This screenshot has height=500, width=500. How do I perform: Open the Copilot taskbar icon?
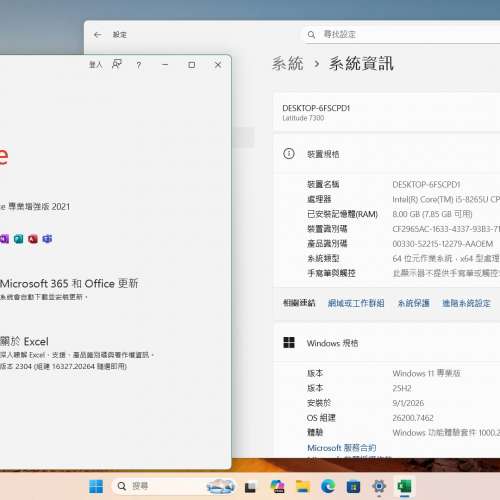tap(277, 487)
